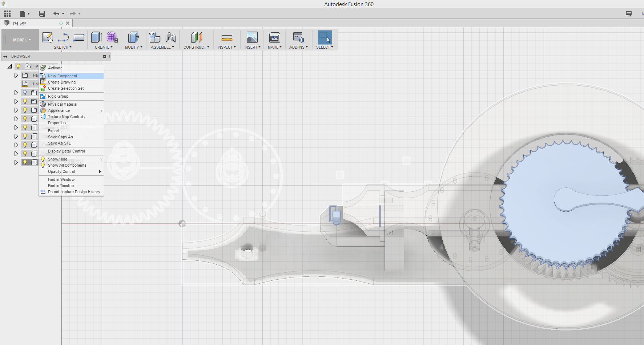Click the 3D Print make icon
644x345 pixels.
click(x=275, y=37)
